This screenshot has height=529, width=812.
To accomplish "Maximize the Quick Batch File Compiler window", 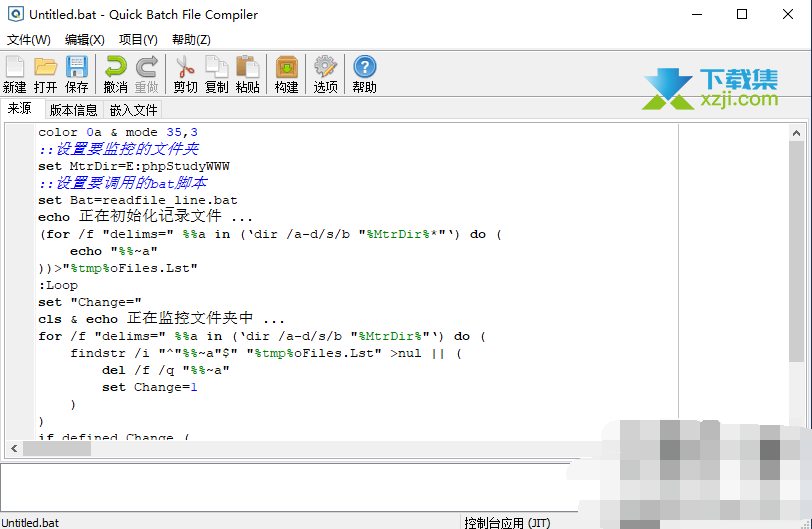I will 742,14.
